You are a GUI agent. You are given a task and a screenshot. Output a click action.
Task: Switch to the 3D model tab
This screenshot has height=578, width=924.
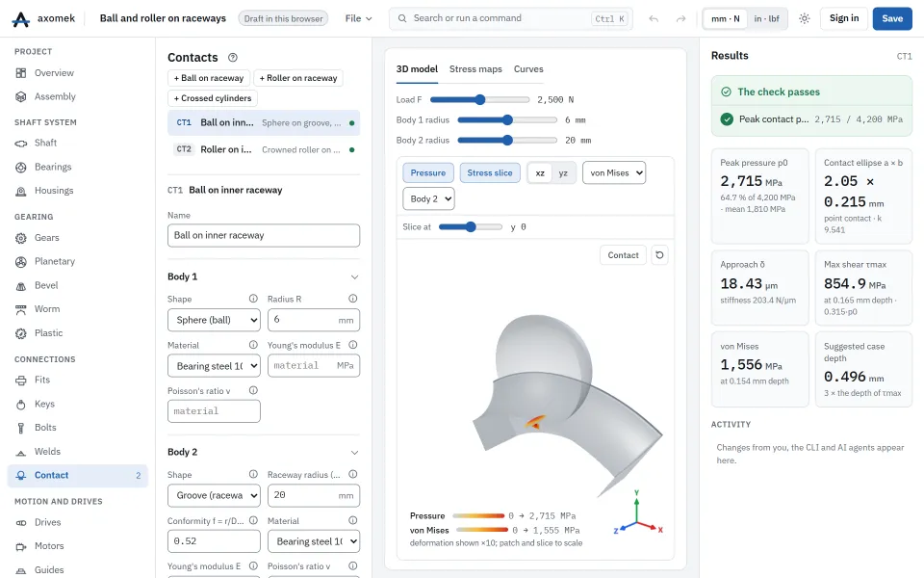[417, 69]
